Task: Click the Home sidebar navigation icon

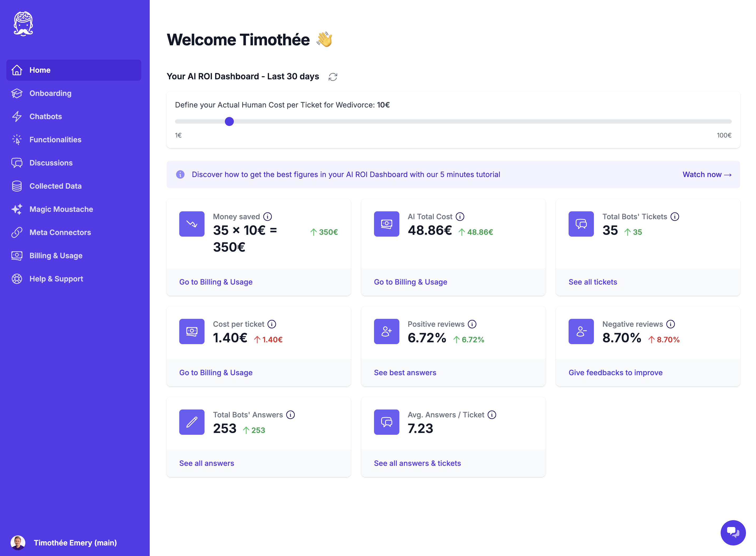Action: (17, 70)
